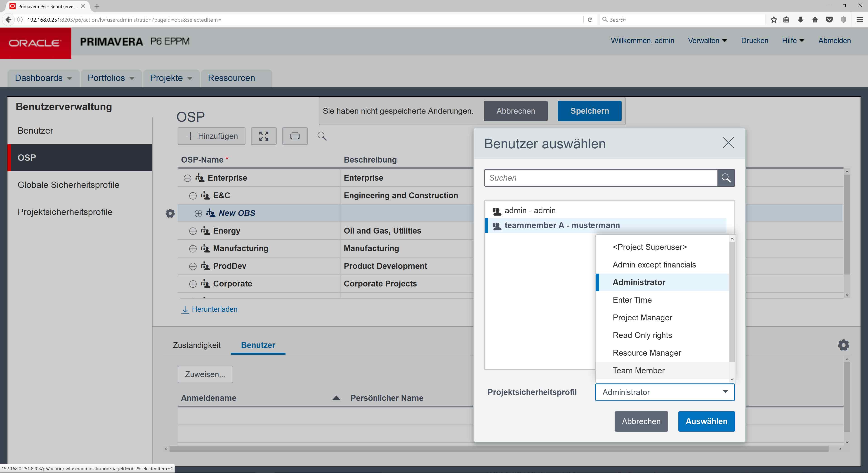Open the Verwalten menu

pos(707,41)
